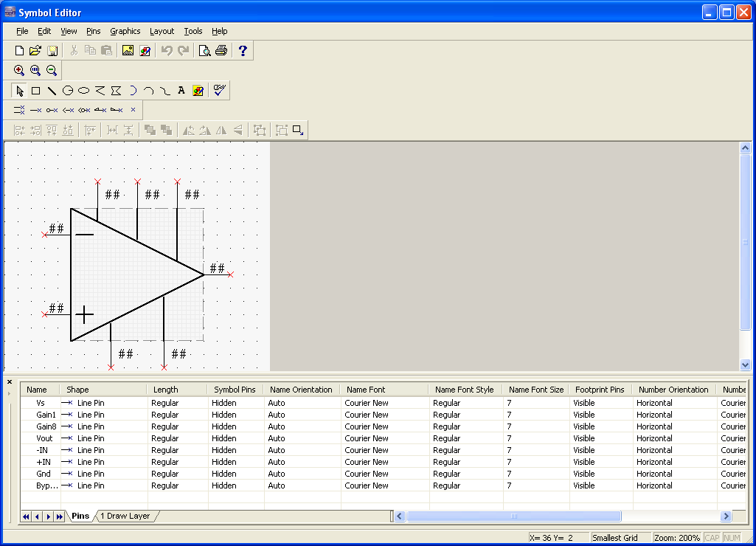Open the Pins menu

pyautogui.click(x=94, y=31)
